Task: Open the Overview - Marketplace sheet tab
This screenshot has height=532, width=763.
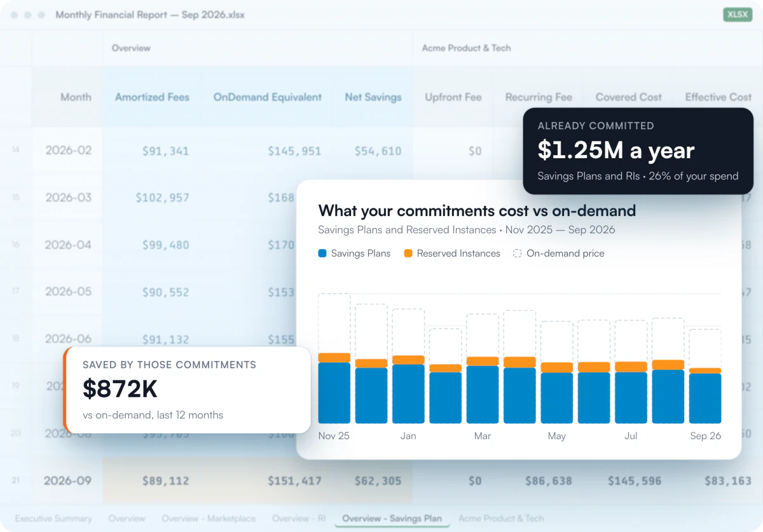Action: pyautogui.click(x=209, y=519)
